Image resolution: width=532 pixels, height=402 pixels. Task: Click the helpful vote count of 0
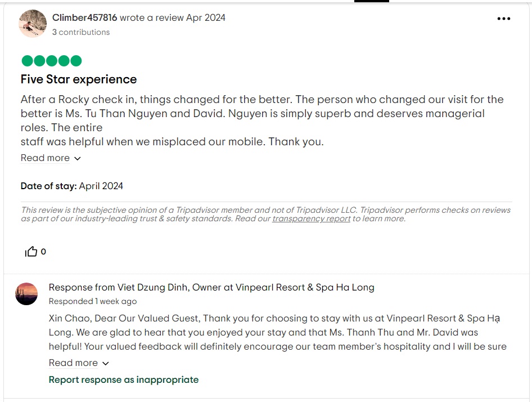coord(43,252)
